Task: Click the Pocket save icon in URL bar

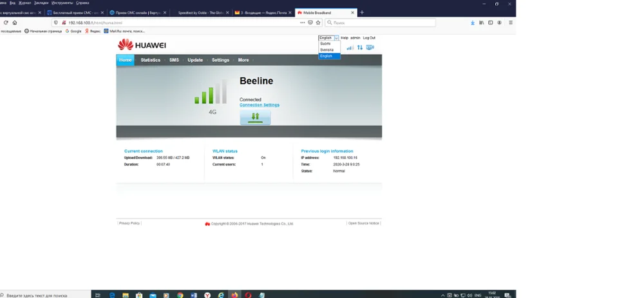Action: [x=310, y=23]
